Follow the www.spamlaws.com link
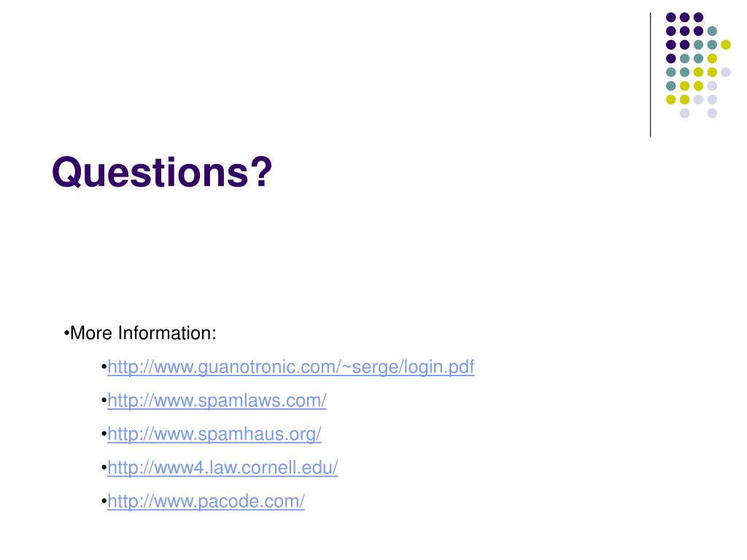 [217, 400]
